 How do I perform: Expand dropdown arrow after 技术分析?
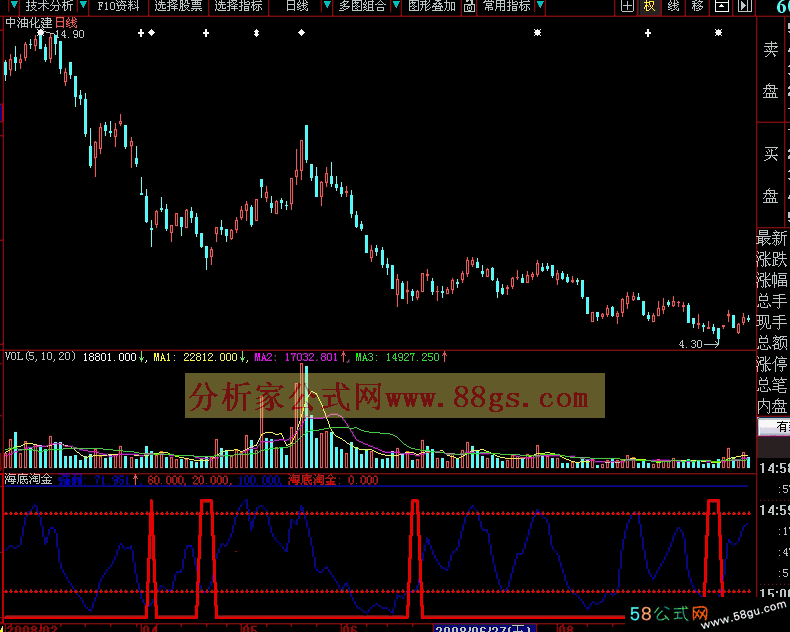(x=83, y=6)
